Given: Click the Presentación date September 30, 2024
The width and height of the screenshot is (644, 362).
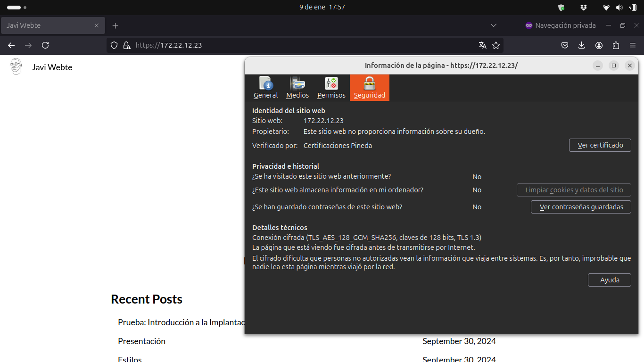Looking at the screenshot, I should [x=459, y=341].
